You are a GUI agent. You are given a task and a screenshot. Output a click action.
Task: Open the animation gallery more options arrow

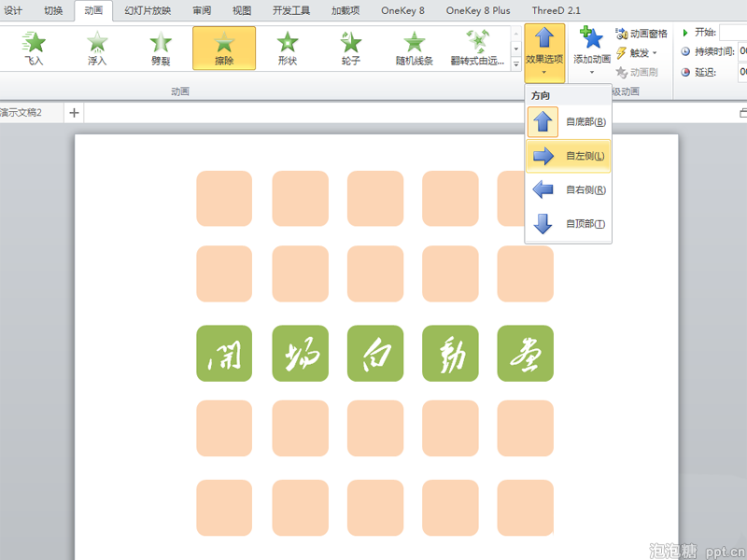[514, 63]
